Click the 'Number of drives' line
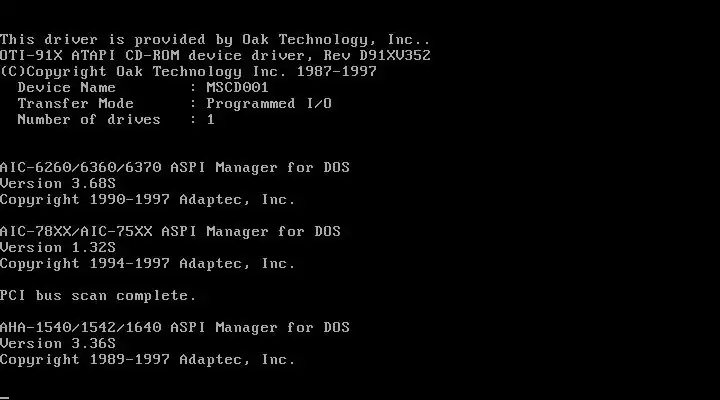The width and height of the screenshot is (720, 400). [x=116, y=119]
